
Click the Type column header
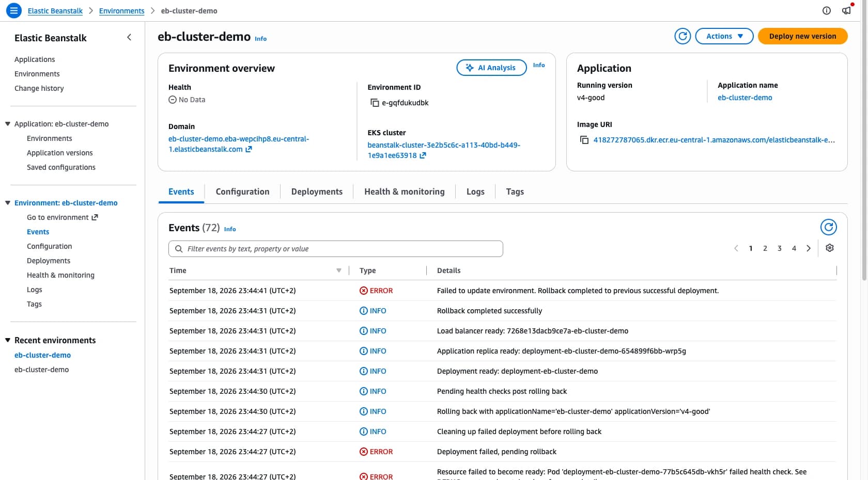pyautogui.click(x=368, y=270)
